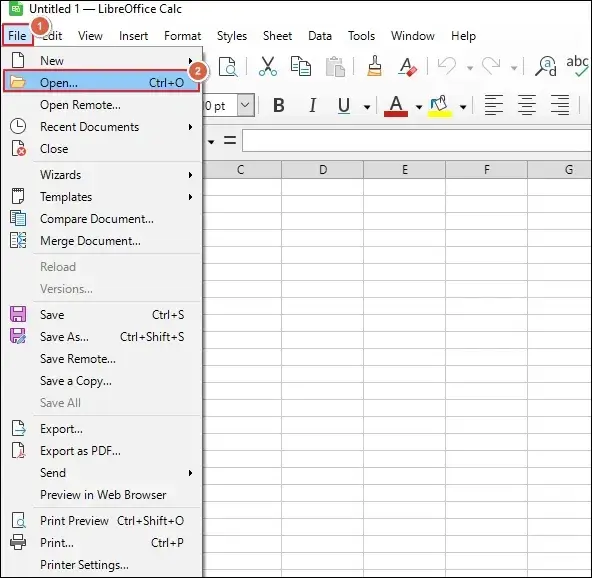
Task: Expand the Templates submenu
Action: pos(102,197)
